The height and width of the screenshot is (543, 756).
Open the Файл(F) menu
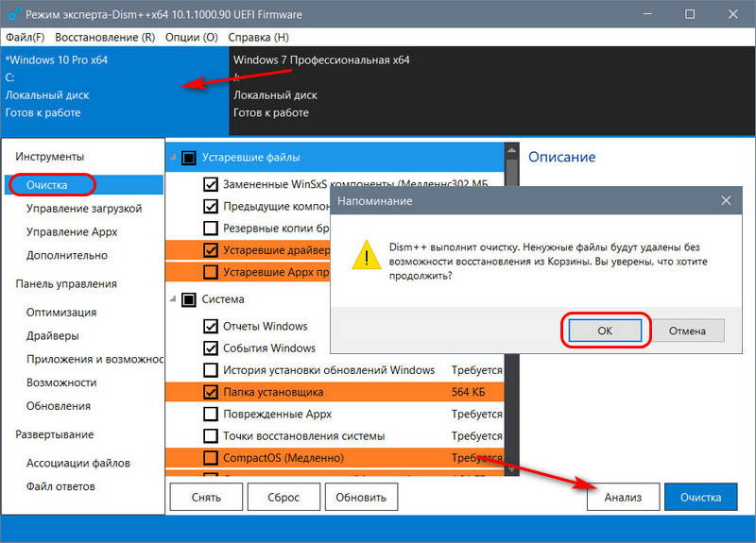coord(26,37)
